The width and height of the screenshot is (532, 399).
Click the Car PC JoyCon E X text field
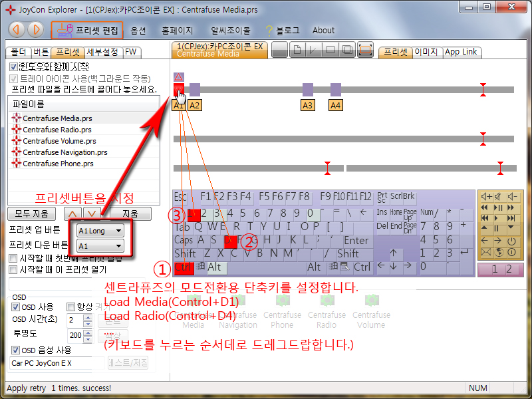pyautogui.click(x=57, y=363)
